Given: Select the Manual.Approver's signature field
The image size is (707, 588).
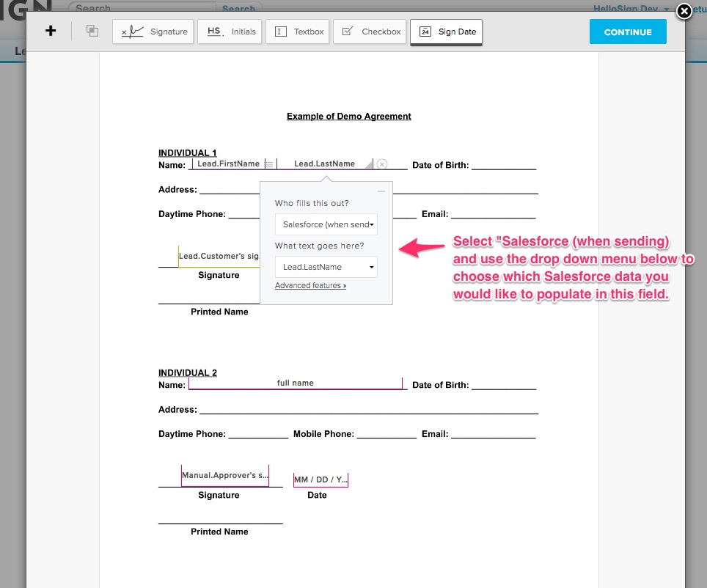Looking at the screenshot, I should 225,476.
